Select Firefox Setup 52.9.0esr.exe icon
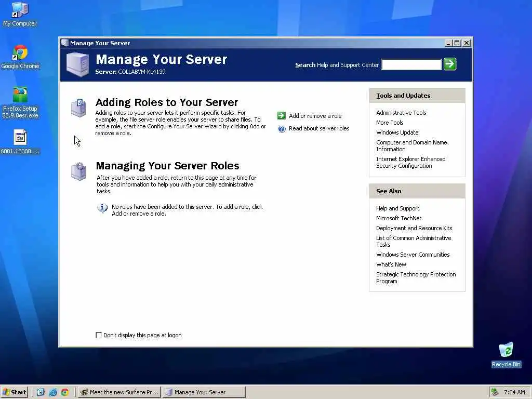 coord(20,103)
